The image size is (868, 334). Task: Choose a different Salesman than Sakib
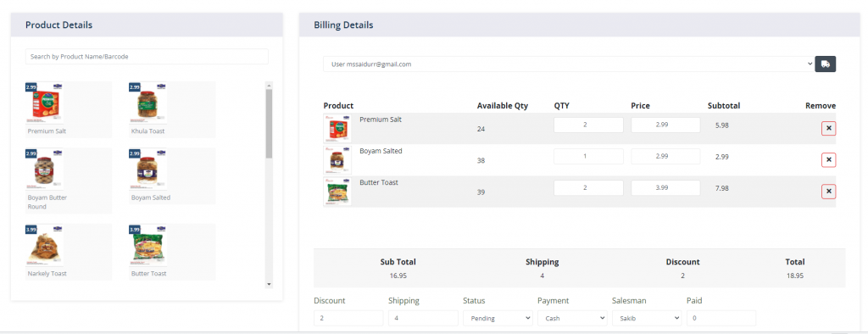click(647, 319)
